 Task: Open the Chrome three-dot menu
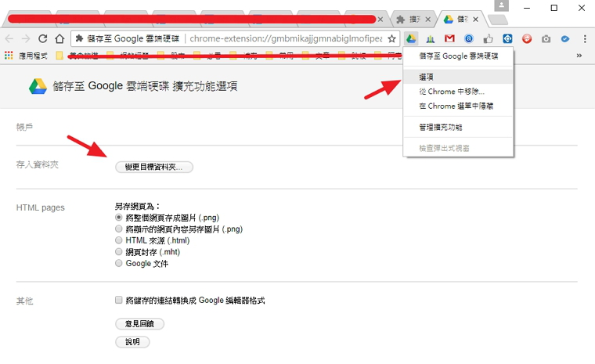coord(585,38)
